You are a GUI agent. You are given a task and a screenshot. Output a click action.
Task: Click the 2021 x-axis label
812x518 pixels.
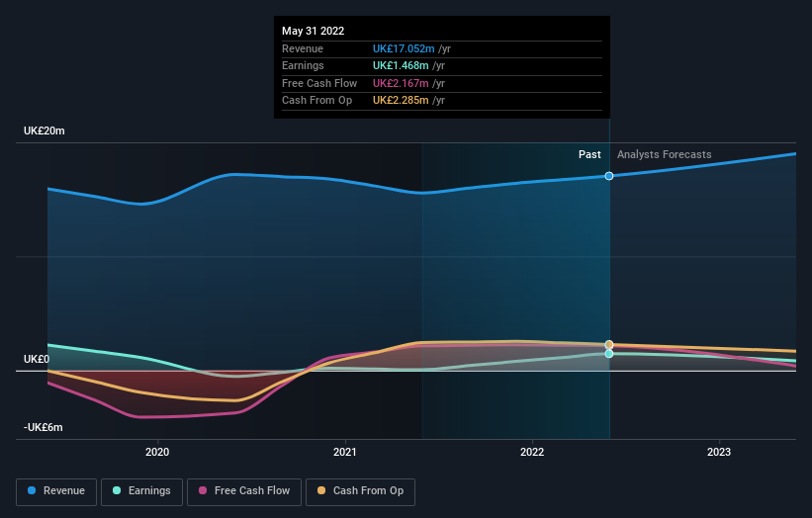[x=345, y=452]
